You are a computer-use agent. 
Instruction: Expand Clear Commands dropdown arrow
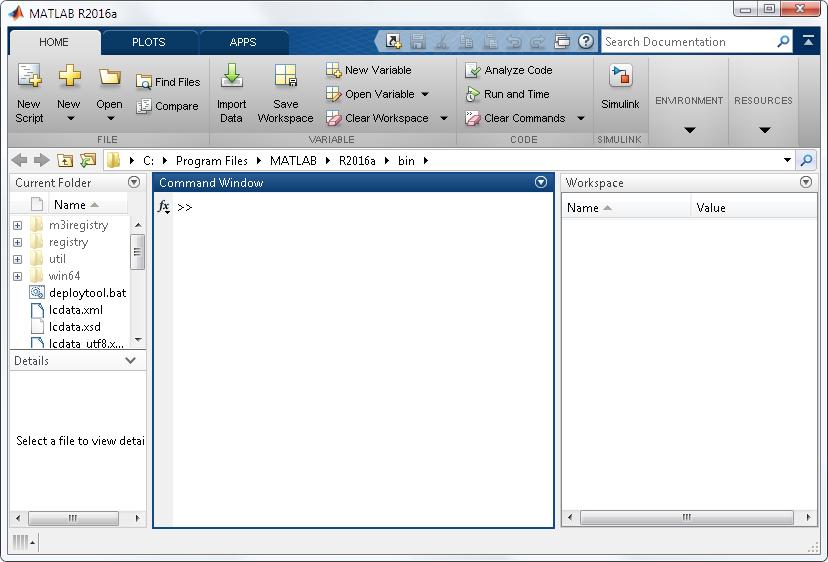[x=580, y=118]
